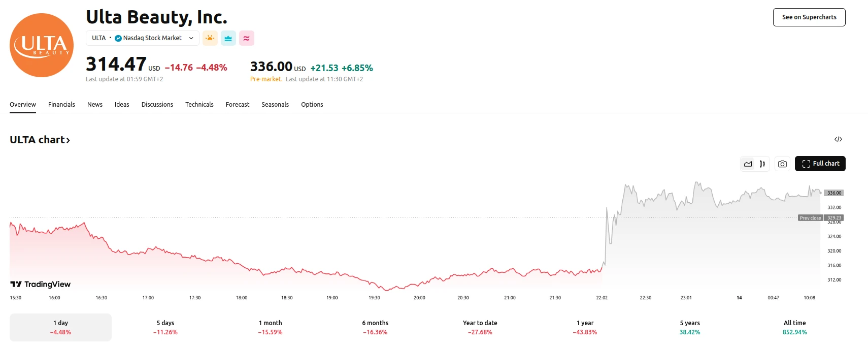Open the Full chart button

click(x=820, y=164)
